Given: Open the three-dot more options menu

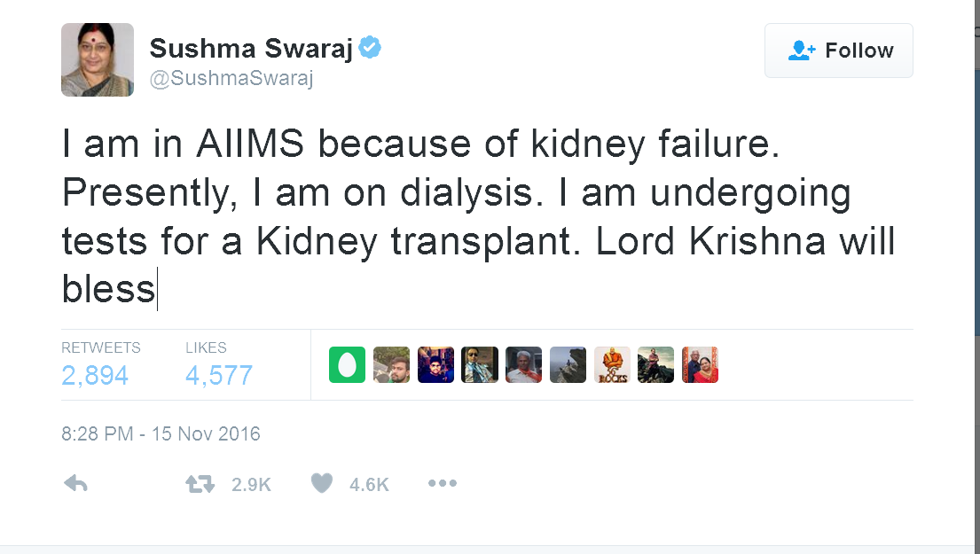Looking at the screenshot, I should coord(442,484).
